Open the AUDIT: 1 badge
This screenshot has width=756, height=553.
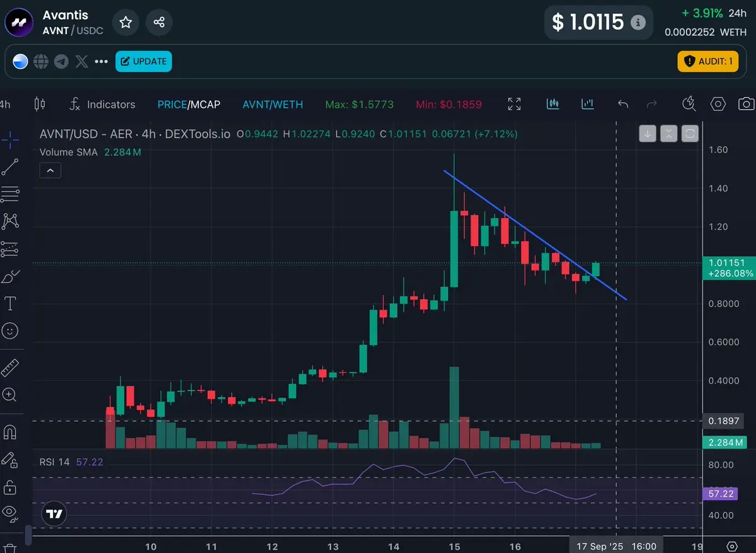[x=708, y=61]
